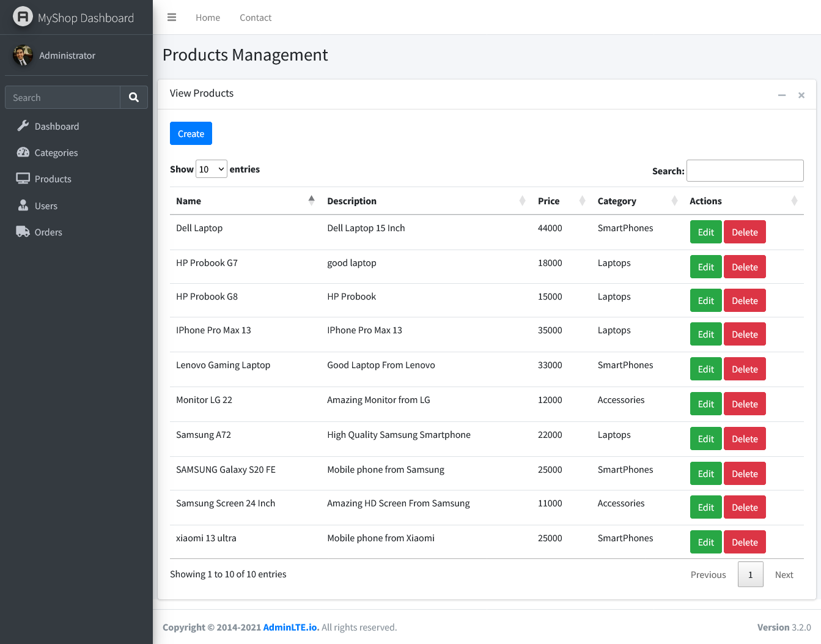Sort the products by Price
Image resolution: width=821 pixels, height=644 pixels.
pos(548,201)
